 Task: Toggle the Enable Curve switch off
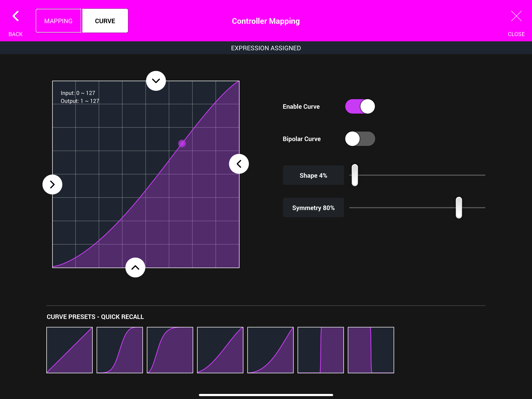[x=360, y=106]
